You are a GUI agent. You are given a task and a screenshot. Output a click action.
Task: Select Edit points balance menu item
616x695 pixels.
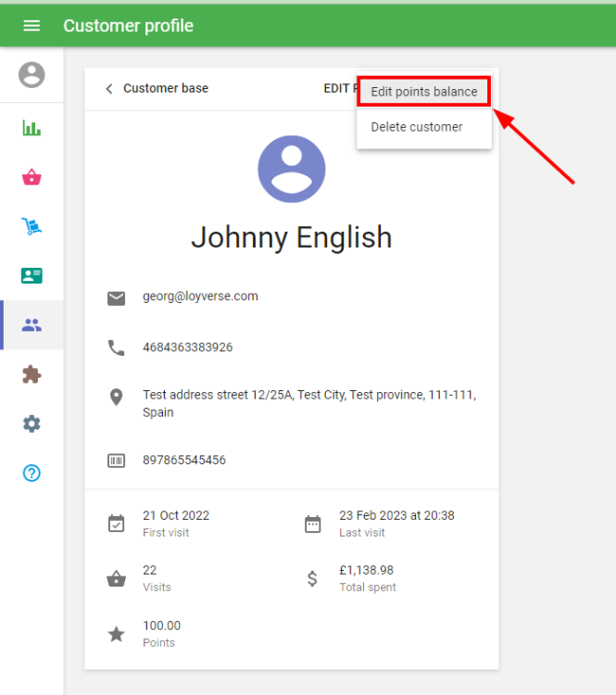(423, 92)
